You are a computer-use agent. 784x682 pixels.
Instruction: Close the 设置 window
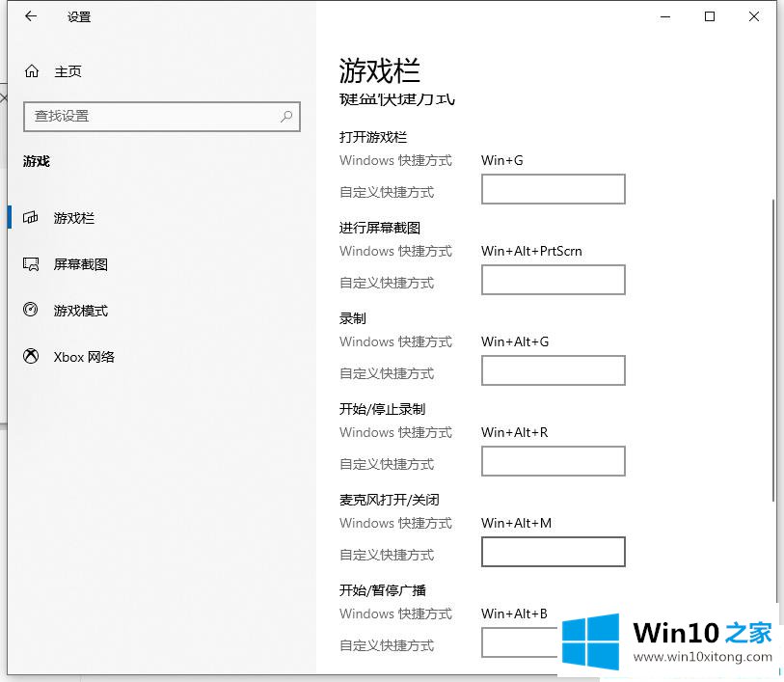754,16
